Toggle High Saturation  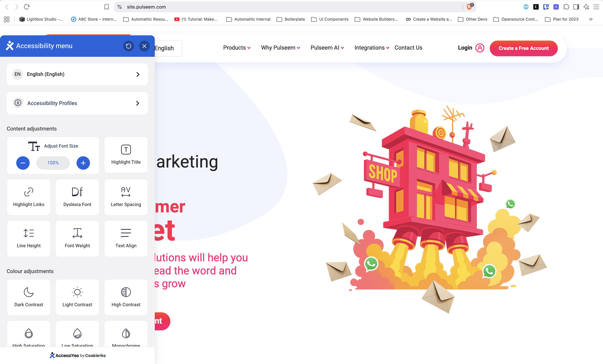[x=29, y=334]
